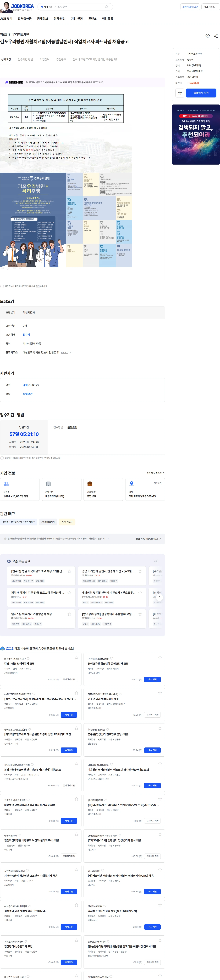Screen dimensions: 220x980
Task: Select the 상세요강 tab
Action: (6, 59)
